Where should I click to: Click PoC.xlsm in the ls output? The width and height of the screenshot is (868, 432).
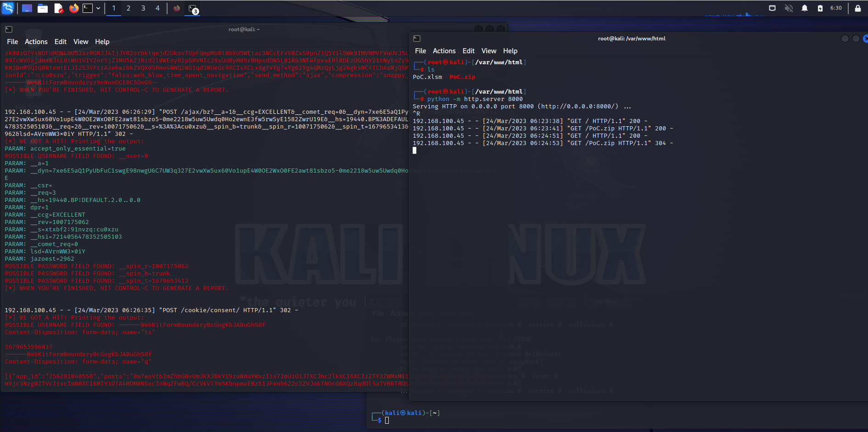pyautogui.click(x=427, y=77)
